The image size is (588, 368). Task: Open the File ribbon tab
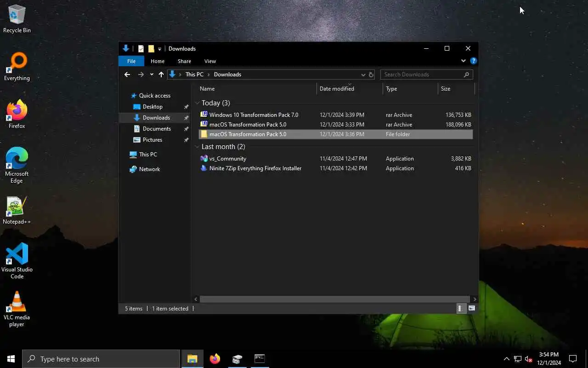(x=131, y=61)
